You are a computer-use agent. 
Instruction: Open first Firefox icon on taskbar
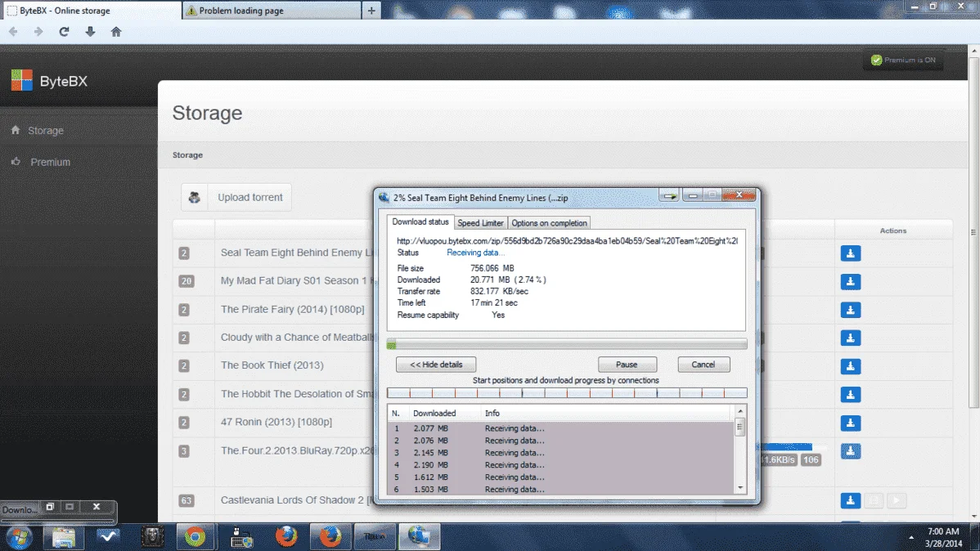286,537
